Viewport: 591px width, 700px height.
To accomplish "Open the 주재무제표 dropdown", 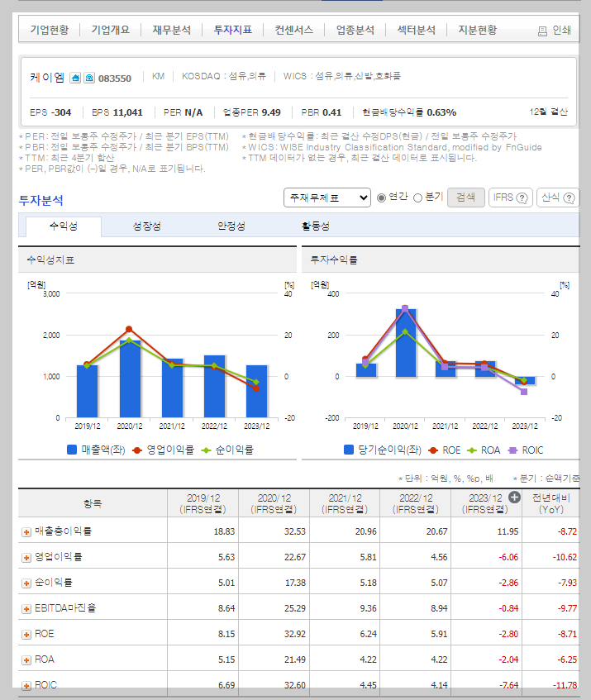I will (x=327, y=198).
